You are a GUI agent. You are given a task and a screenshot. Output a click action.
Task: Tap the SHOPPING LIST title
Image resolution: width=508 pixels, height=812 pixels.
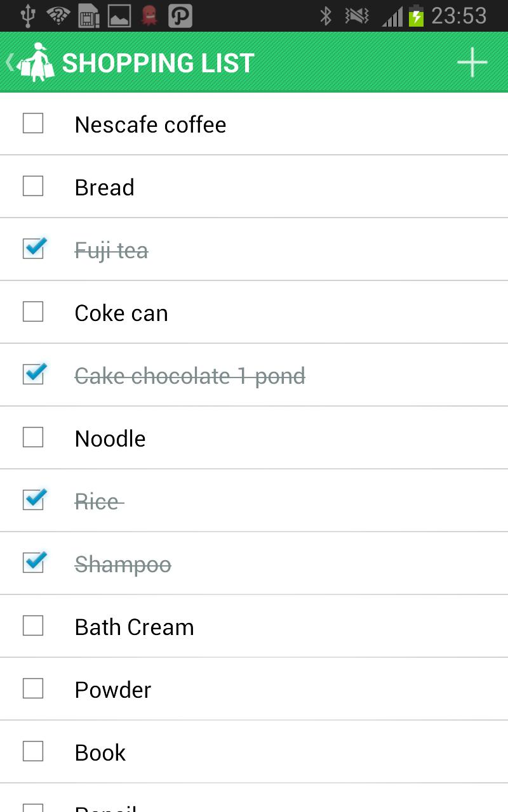(158, 63)
